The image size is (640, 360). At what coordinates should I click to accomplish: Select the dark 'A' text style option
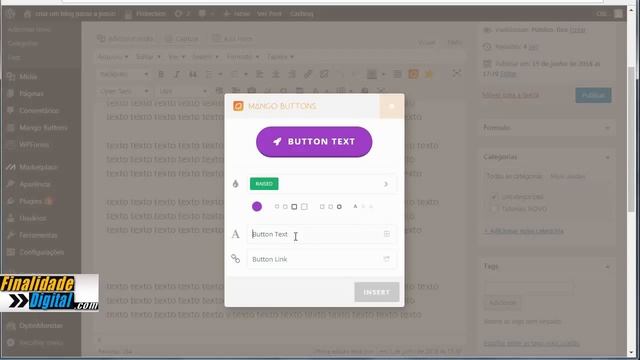click(355, 207)
